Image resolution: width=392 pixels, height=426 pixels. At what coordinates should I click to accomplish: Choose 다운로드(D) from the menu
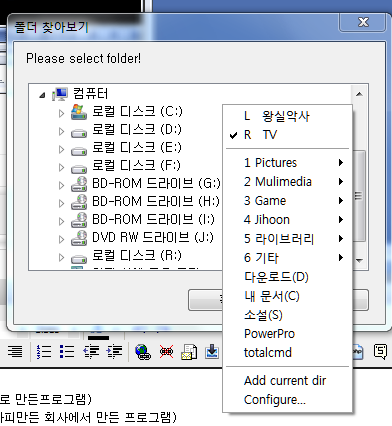[x=287, y=277]
